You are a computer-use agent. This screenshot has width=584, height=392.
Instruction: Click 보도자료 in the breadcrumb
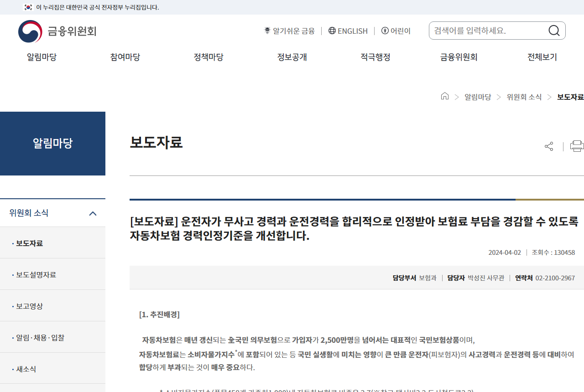click(570, 97)
